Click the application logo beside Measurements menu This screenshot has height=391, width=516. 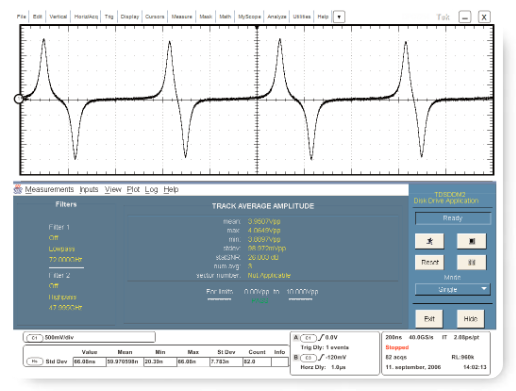[x=18, y=189]
